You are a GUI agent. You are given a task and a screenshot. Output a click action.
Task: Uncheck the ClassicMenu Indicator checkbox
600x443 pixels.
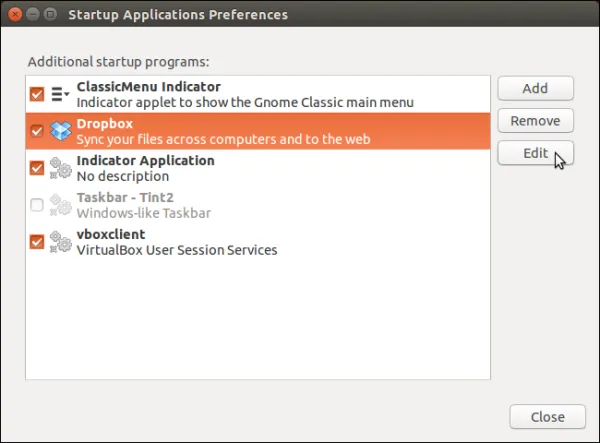pos(37,94)
